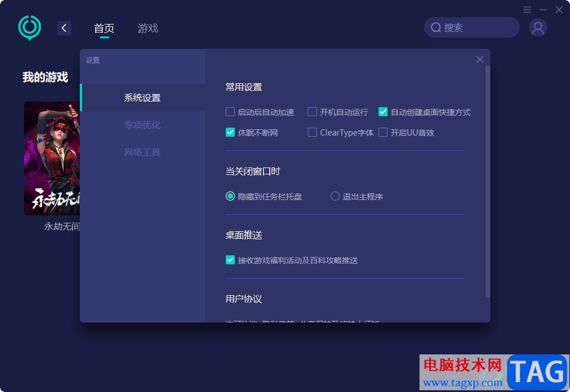The image size is (570, 392).
Task: Minimize the main window
Action: (x=543, y=10)
